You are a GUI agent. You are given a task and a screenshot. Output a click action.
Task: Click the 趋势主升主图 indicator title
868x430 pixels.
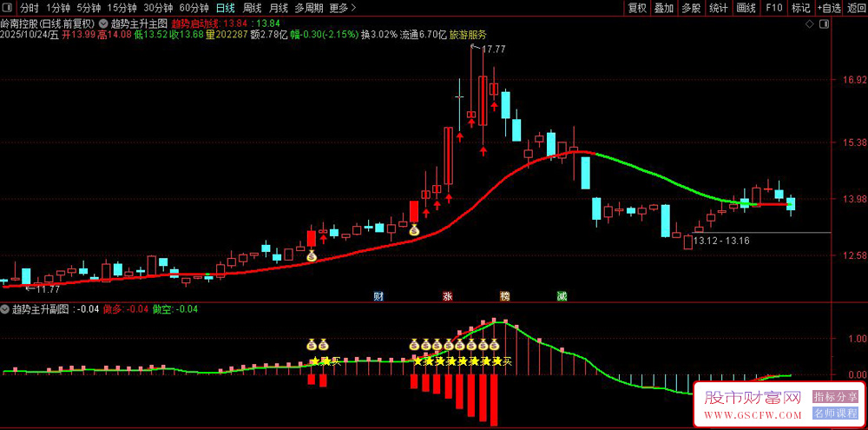click(138, 23)
